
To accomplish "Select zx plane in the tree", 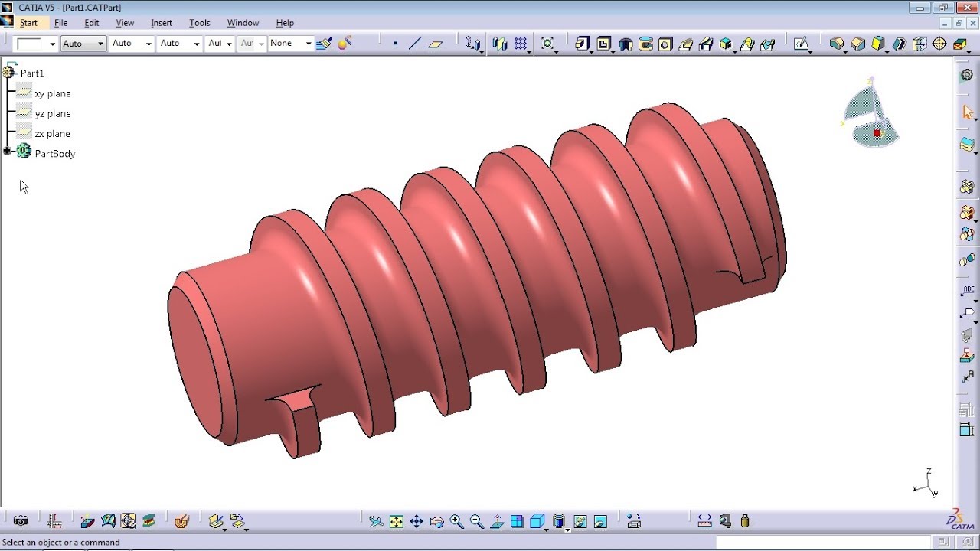I will (x=53, y=133).
